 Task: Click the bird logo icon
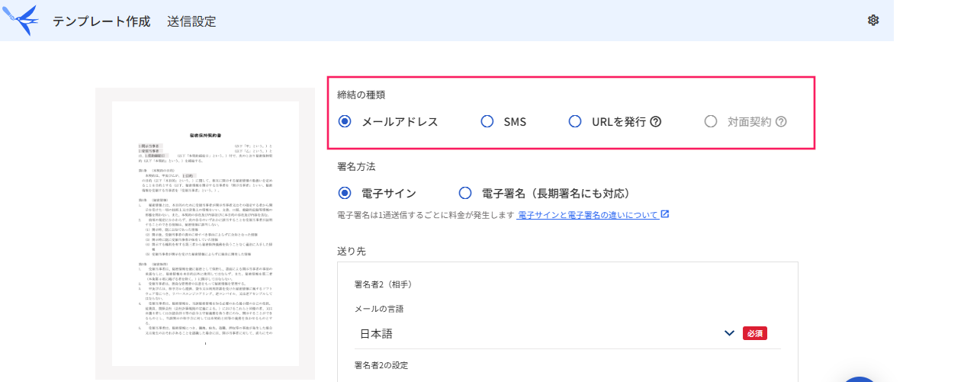click(x=20, y=20)
